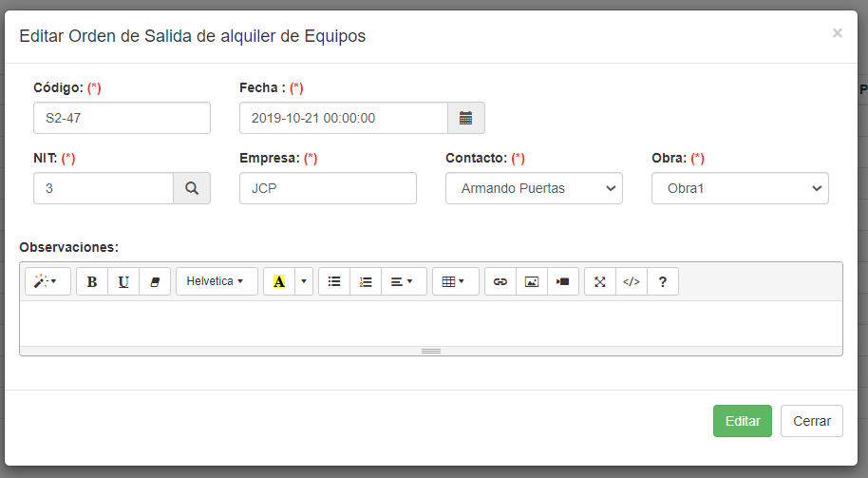This screenshot has height=478, width=868.
Task: Open the Contacto dropdown
Action: tap(534, 188)
